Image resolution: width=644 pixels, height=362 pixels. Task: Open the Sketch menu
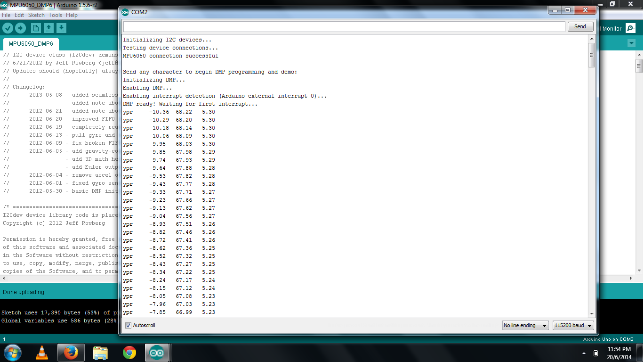pyautogui.click(x=36, y=15)
